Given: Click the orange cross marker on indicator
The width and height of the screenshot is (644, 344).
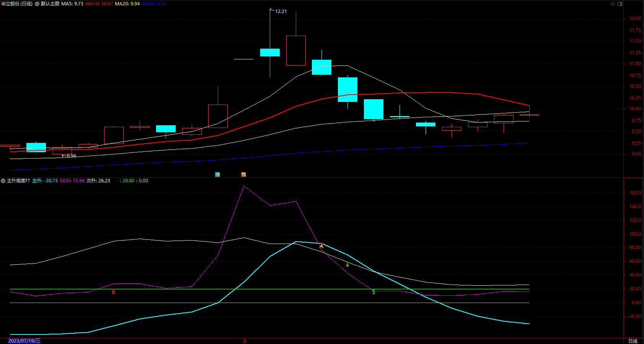Looking at the screenshot, I should [x=321, y=246].
